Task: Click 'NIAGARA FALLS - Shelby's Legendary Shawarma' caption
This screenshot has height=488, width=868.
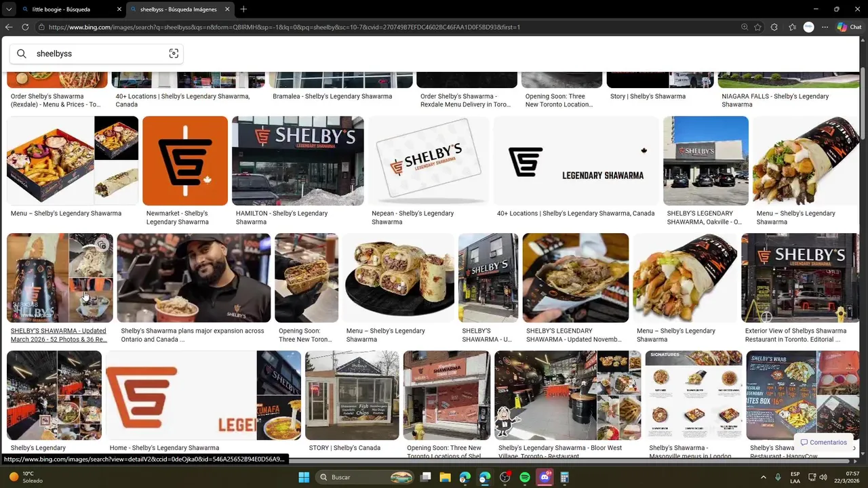Action: coord(775,100)
